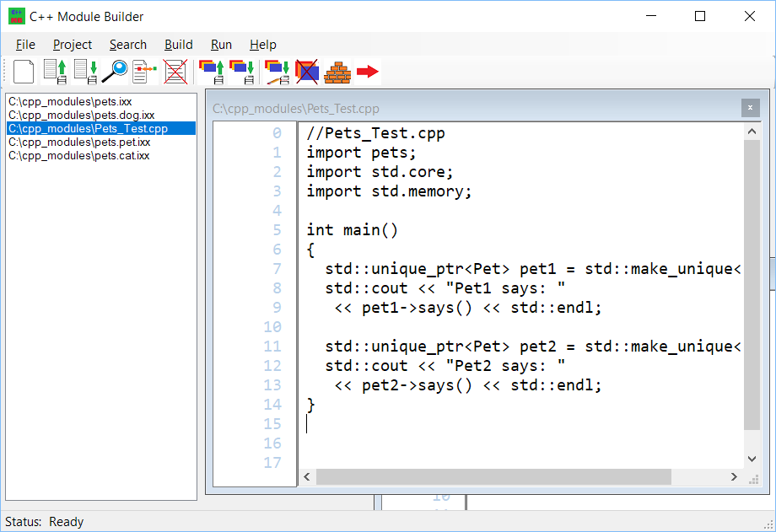Click the "Pet1 says: " cout line

445,288
